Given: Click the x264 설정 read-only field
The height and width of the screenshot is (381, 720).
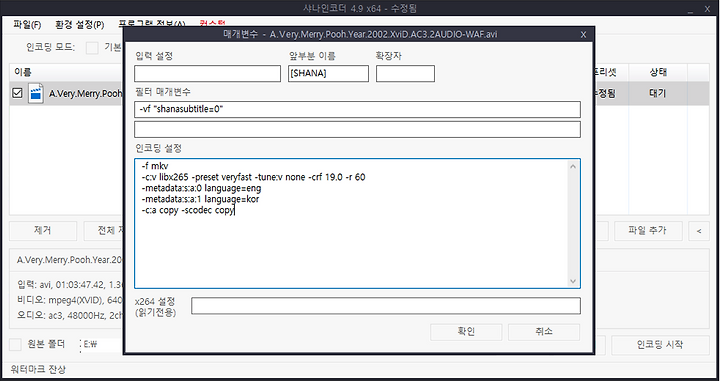Looking at the screenshot, I should click(386, 306).
